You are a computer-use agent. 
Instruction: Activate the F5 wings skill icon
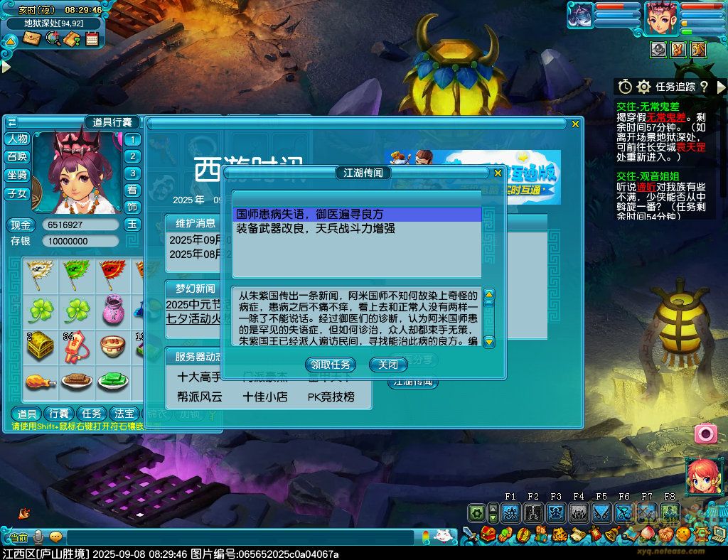click(x=601, y=512)
